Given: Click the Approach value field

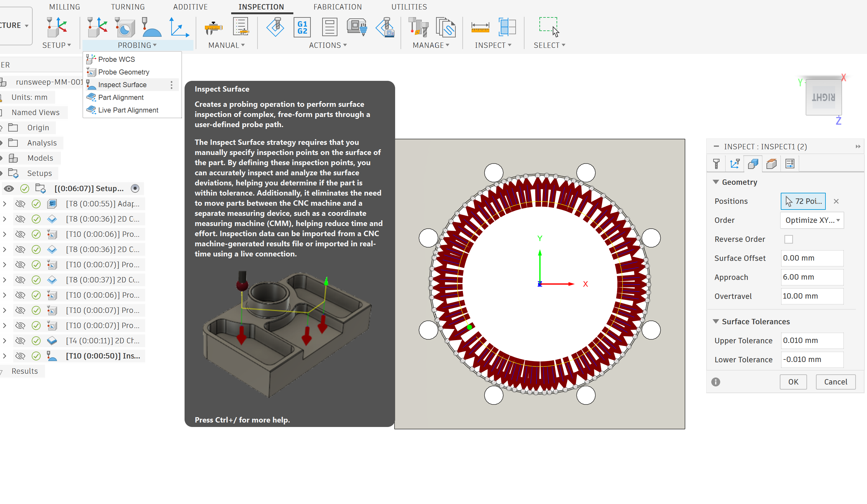Looking at the screenshot, I should click(812, 277).
